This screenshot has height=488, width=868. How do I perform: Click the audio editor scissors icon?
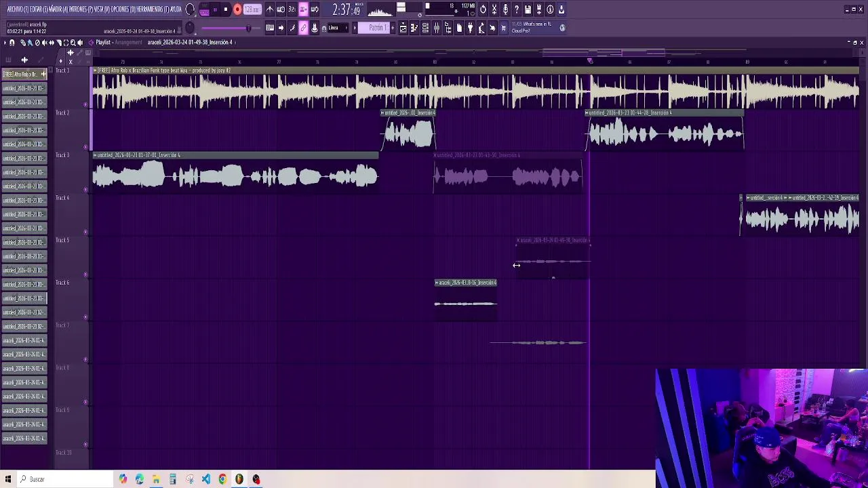[x=494, y=9]
